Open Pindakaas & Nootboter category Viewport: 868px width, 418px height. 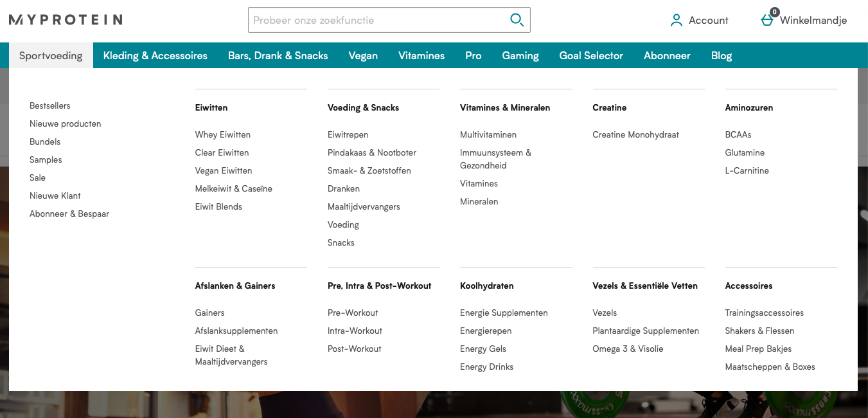point(372,152)
